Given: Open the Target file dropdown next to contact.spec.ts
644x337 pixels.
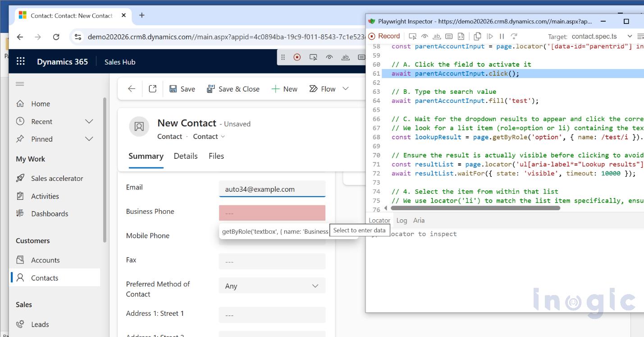Looking at the screenshot, I should (630, 36).
